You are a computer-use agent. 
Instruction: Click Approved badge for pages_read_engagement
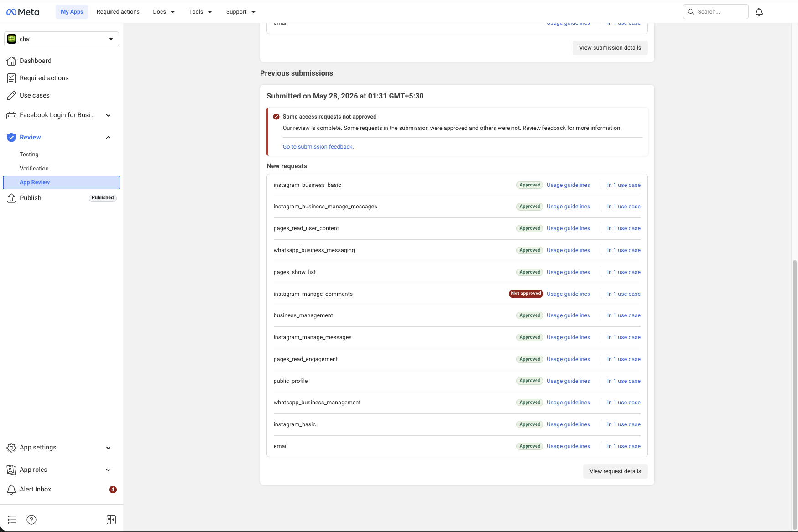(530, 359)
